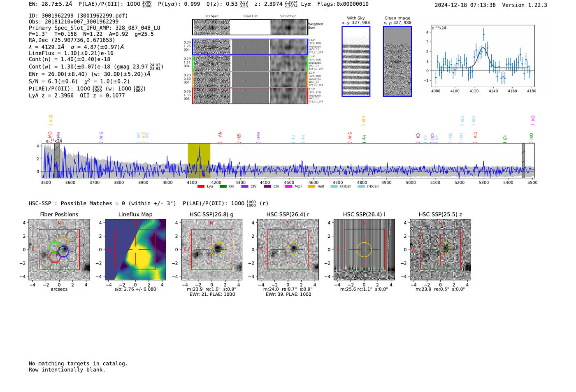Click the red OVI line marker

pos(50,137)
